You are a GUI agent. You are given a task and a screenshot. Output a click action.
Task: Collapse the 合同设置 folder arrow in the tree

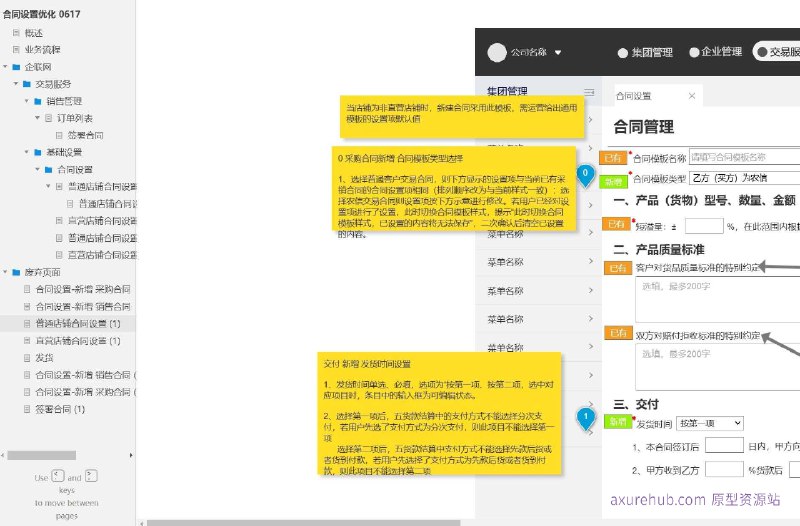[37, 169]
